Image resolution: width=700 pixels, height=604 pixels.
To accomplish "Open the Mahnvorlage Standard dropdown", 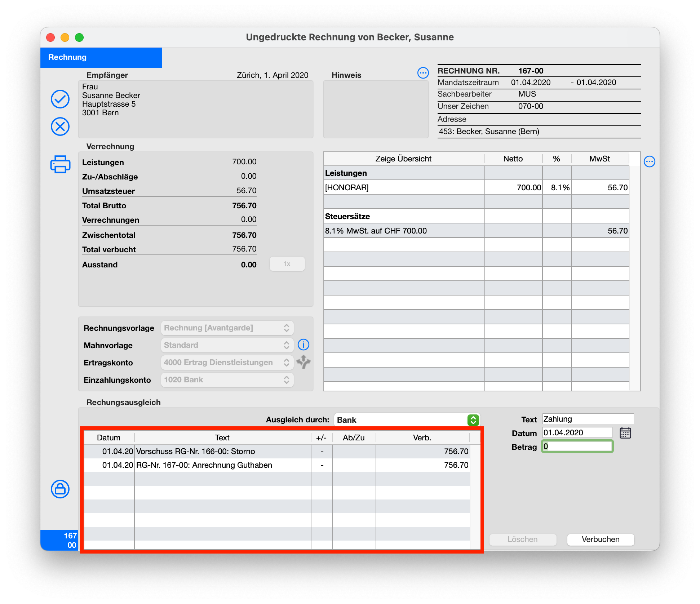I will tap(227, 345).
